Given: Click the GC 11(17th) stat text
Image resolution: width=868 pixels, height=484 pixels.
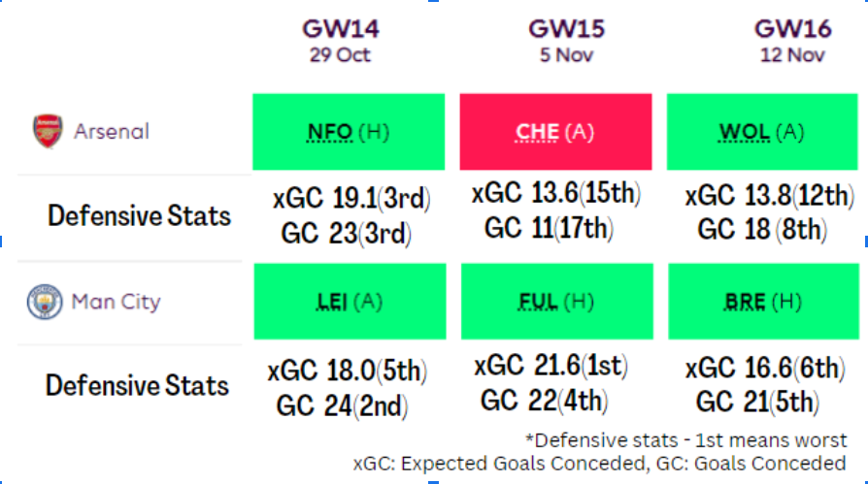Looking at the screenshot, I should point(549,228).
